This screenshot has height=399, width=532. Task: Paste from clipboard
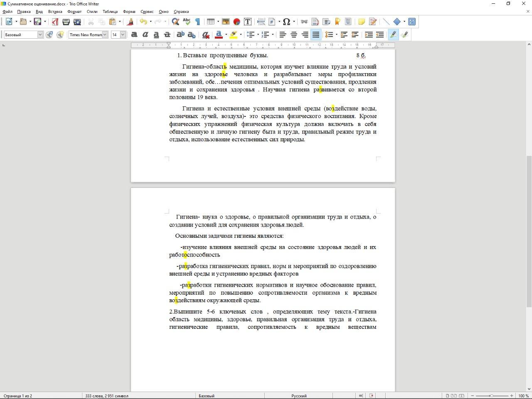[112, 22]
